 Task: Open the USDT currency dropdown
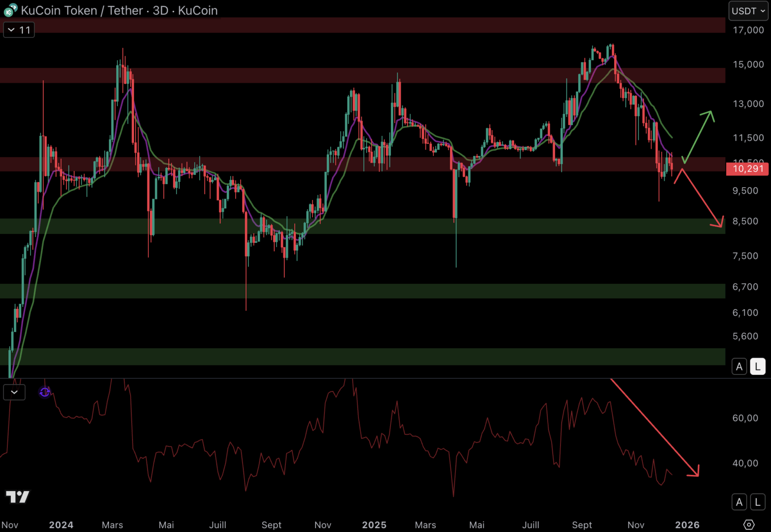pyautogui.click(x=748, y=11)
